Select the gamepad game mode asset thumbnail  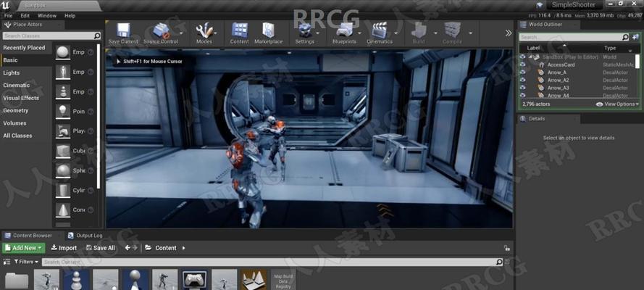pos(194,280)
